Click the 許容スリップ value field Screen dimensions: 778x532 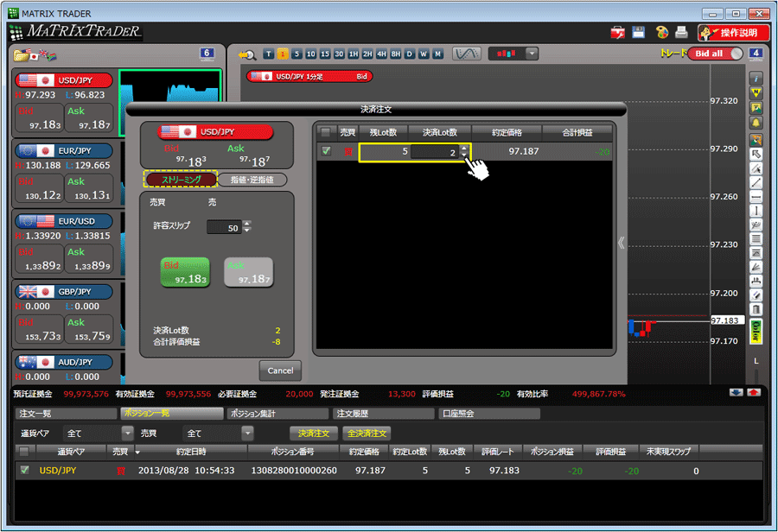pyautogui.click(x=224, y=228)
